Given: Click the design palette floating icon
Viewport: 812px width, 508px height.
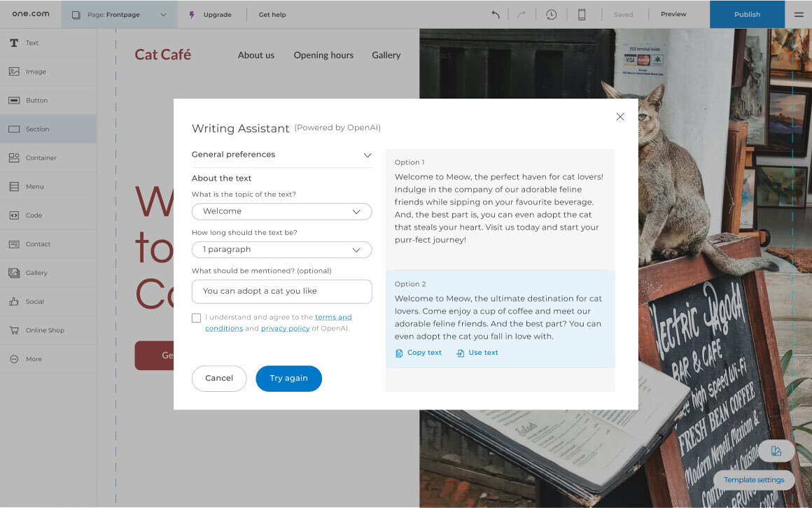Looking at the screenshot, I should coord(776,451).
